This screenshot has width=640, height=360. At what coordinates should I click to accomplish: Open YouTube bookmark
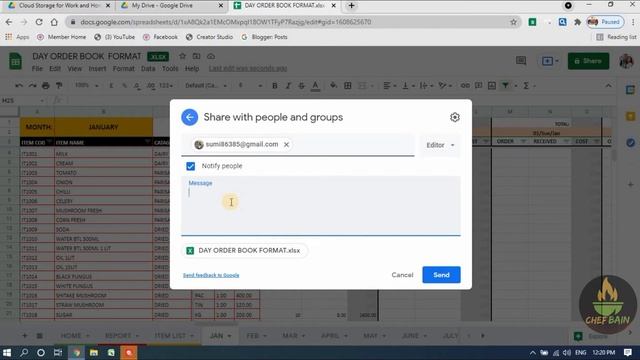(x=114, y=37)
